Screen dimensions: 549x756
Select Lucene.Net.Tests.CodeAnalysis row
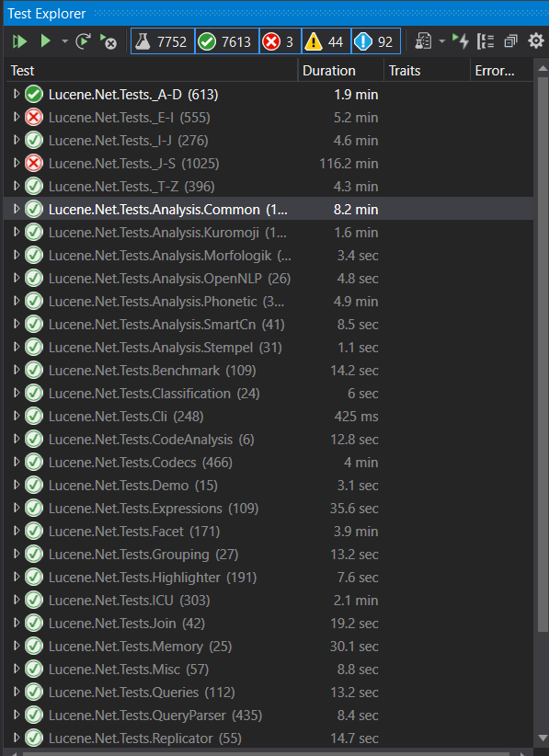point(269,440)
